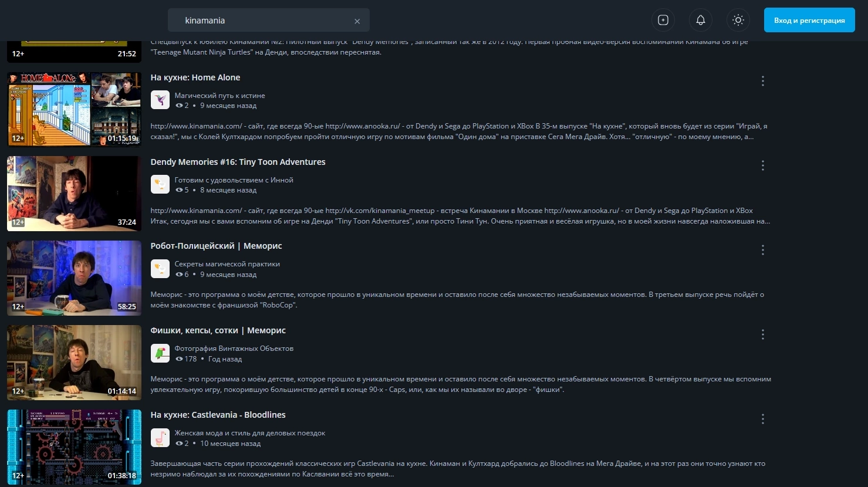Open options menu for Робот-Полицейский video

[x=763, y=250]
